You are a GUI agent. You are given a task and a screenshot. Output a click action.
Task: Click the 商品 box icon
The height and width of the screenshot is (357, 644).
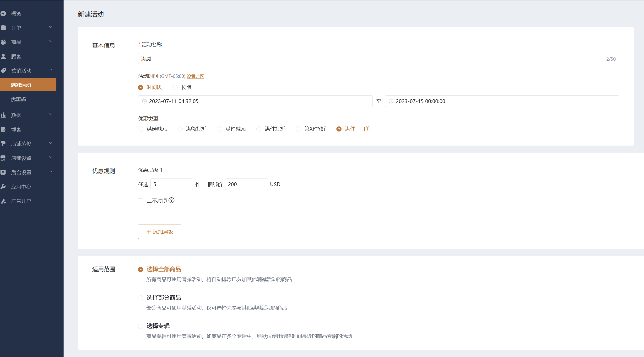coord(3,42)
